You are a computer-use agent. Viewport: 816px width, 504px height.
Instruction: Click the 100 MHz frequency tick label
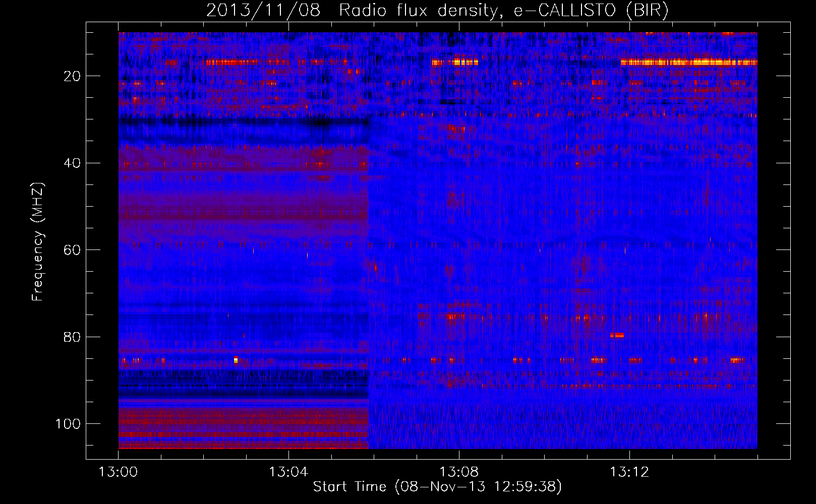click(68, 424)
